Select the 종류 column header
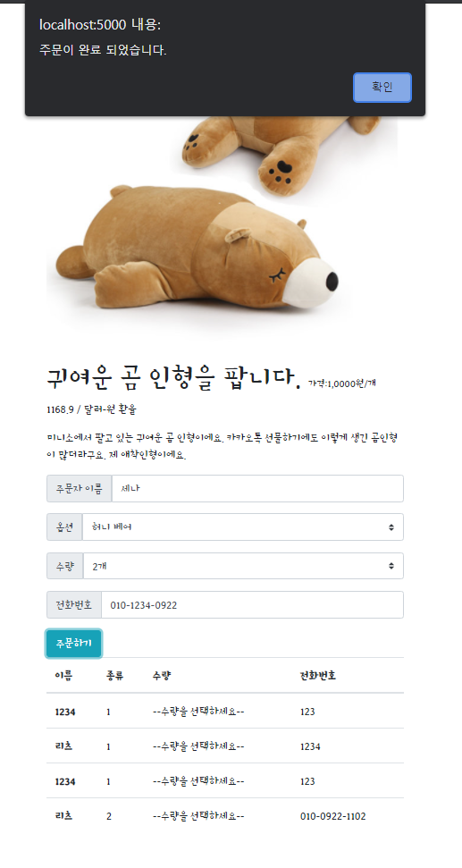The width and height of the screenshot is (462, 868). (115, 675)
